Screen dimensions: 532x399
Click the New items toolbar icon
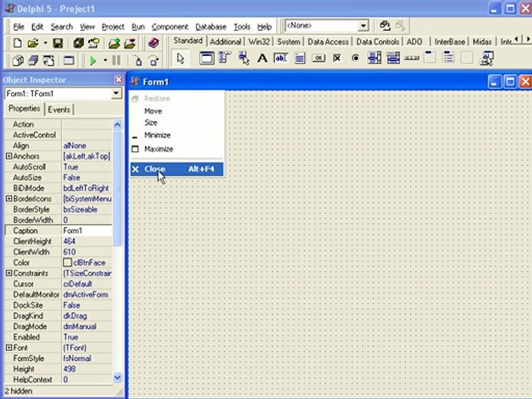[x=17, y=43]
